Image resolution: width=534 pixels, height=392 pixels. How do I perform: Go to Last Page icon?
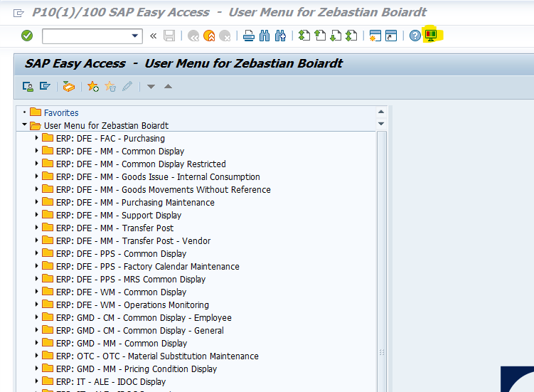point(351,36)
